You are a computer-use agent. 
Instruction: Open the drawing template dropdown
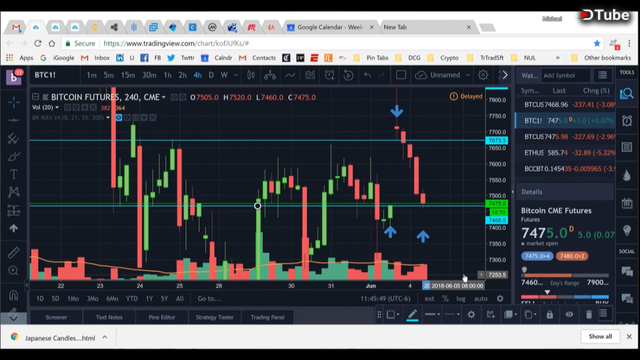(x=393, y=314)
